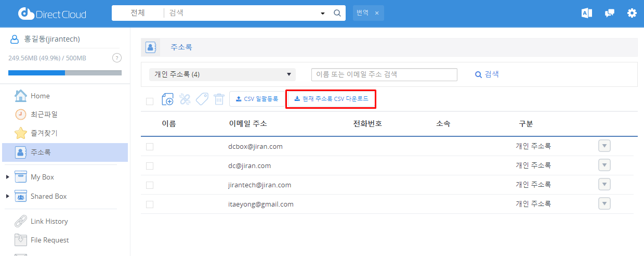Click the CSV 일괄등록 button
Screen dimensions: 644x256
[x=257, y=99]
